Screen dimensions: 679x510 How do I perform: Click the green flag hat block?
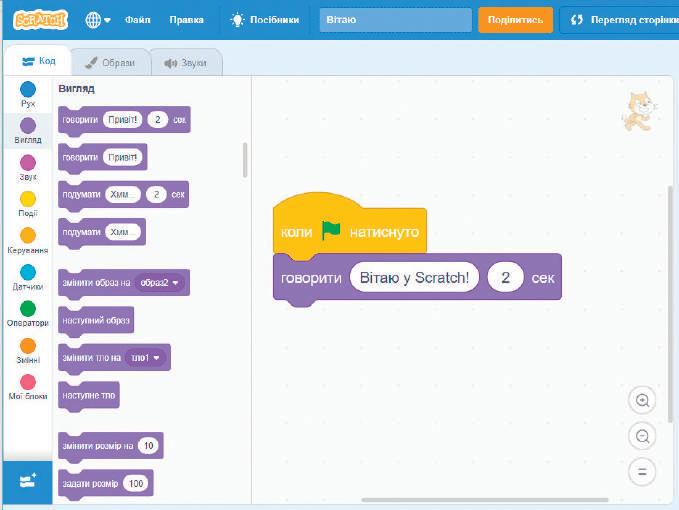tap(349, 226)
